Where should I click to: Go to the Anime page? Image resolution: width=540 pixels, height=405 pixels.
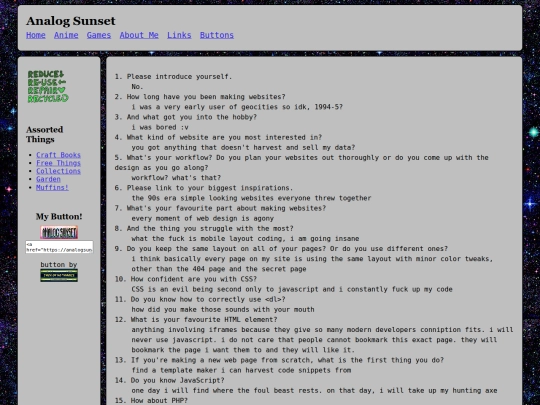click(66, 35)
